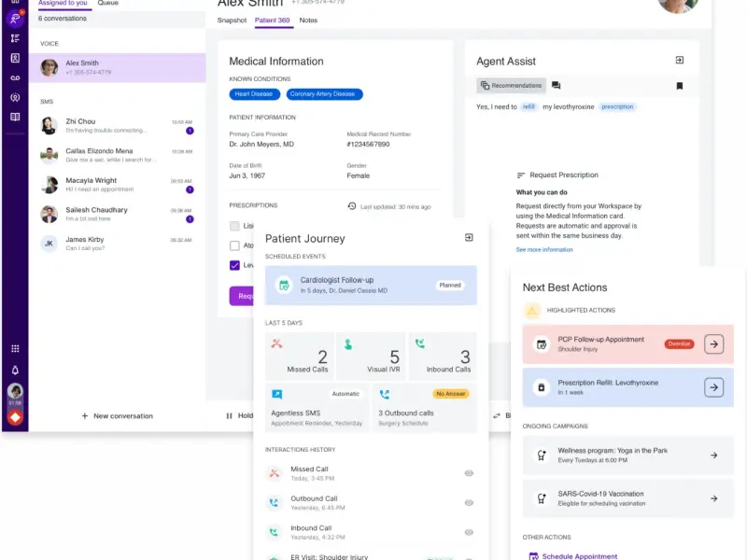Switch to the Notes tab
Screen dimensions: 747x560
coord(308,20)
